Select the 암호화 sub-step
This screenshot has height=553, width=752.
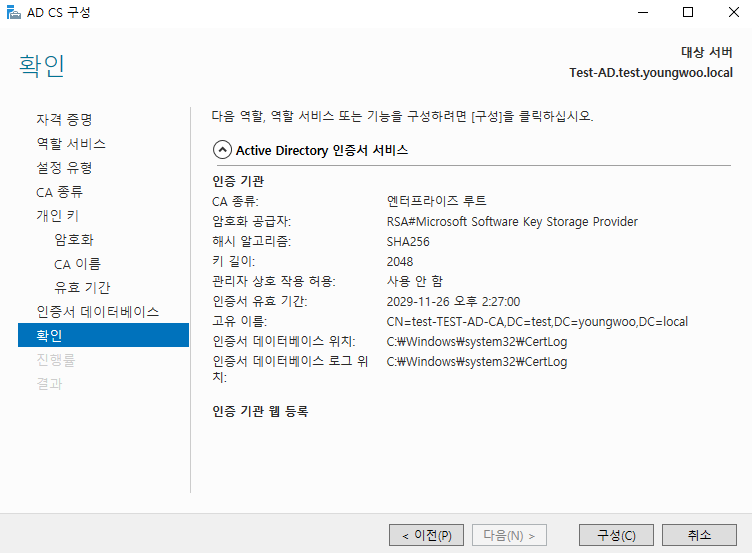(74, 239)
